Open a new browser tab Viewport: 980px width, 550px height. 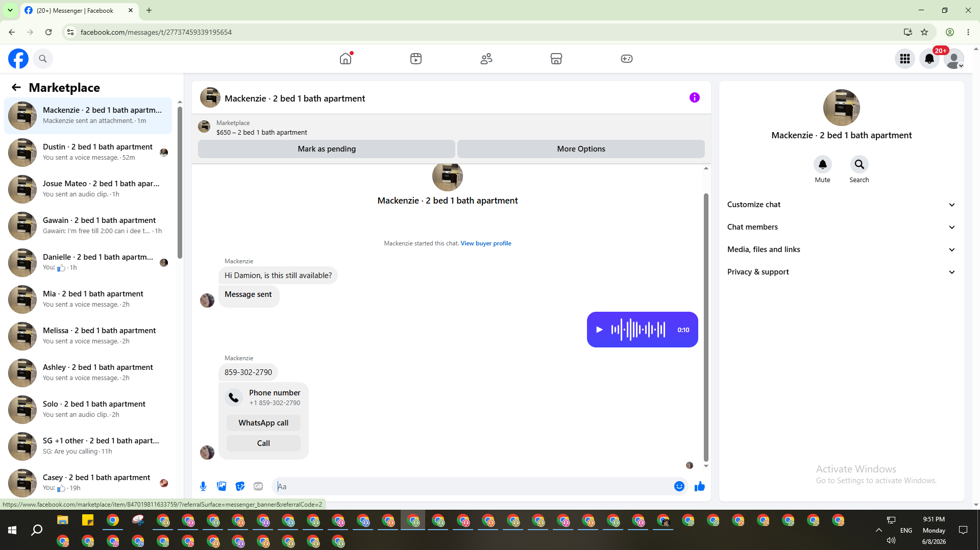149,10
